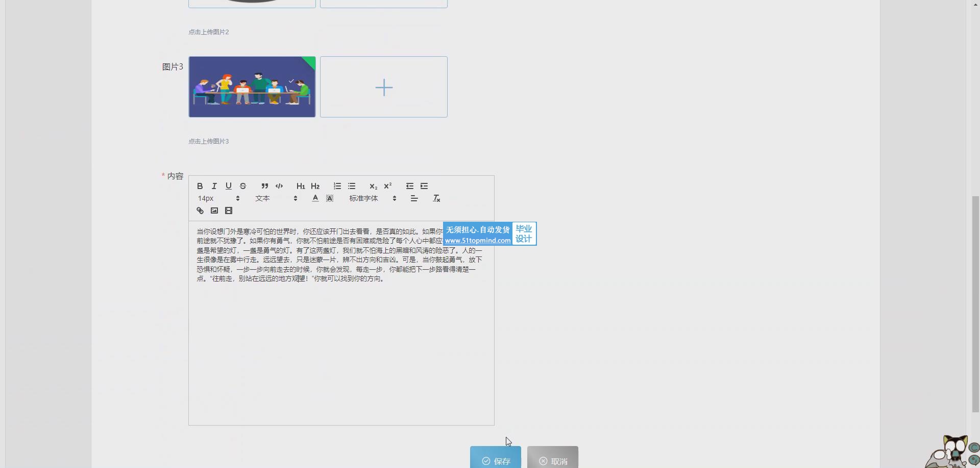This screenshot has height=468, width=980.
Task: Open the text color picker
Action: click(315, 198)
